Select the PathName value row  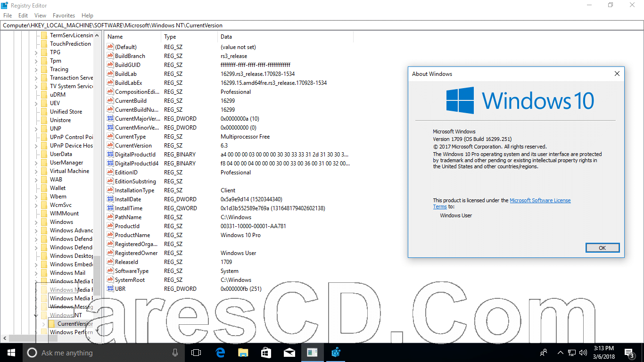tap(229, 217)
